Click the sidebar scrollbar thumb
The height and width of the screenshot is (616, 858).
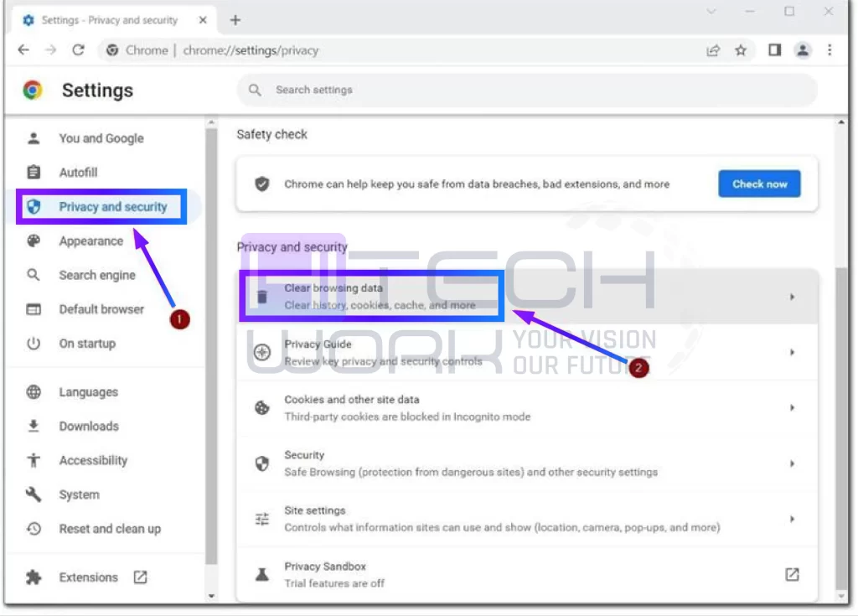point(211,347)
